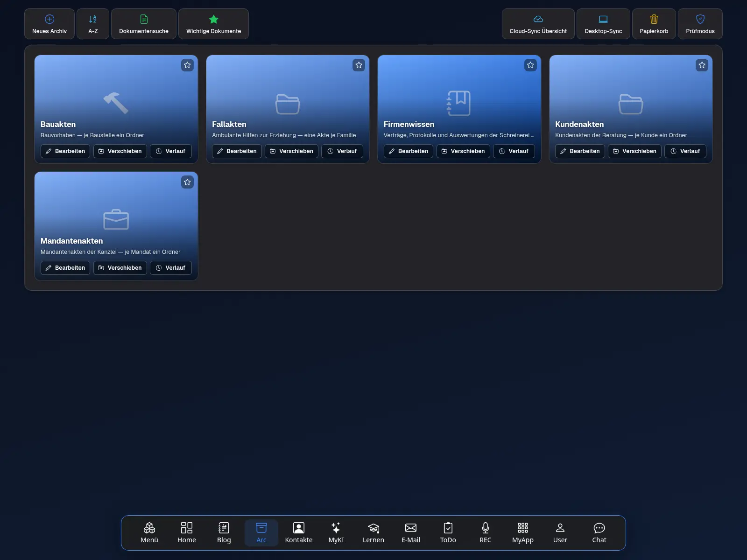Click Bearbeiten on the Fallakten card
747x560 pixels.
[x=237, y=151]
